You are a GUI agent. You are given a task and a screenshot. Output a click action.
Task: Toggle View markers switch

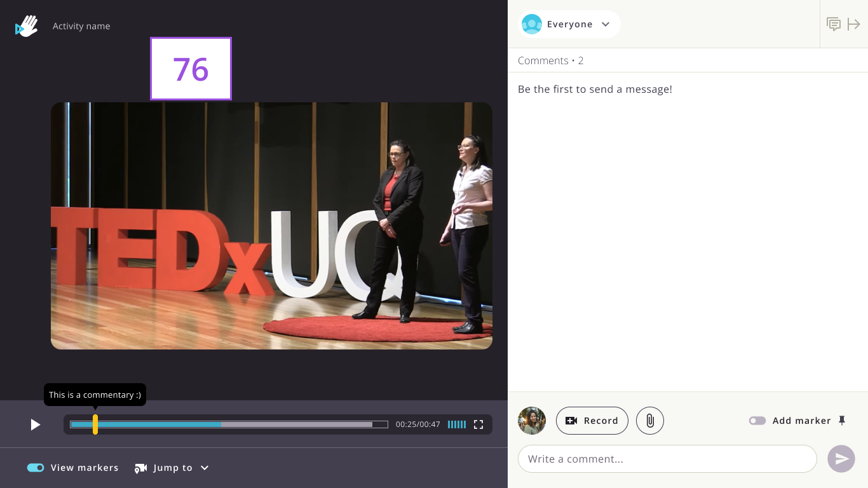pos(36,468)
